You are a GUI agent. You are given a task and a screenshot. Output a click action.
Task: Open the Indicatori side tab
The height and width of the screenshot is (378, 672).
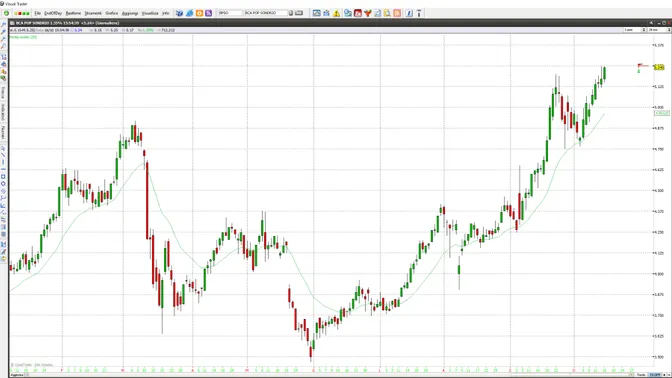tap(3, 112)
